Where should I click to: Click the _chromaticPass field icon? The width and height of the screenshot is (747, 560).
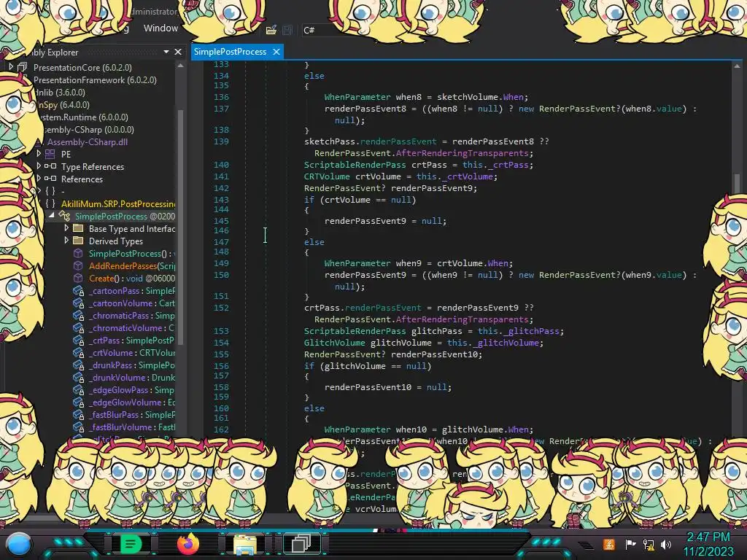[x=78, y=315]
